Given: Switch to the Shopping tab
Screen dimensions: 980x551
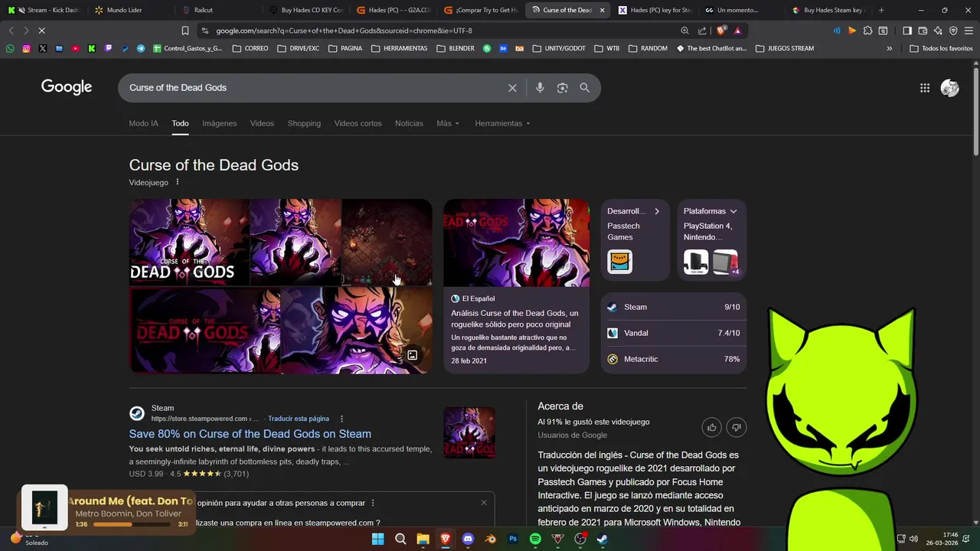Looking at the screenshot, I should point(304,123).
